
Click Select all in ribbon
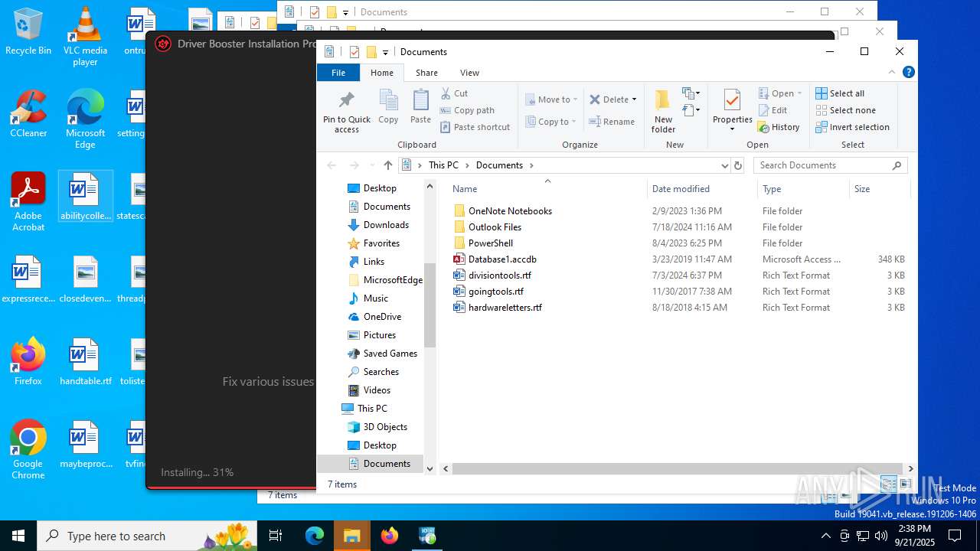point(841,93)
